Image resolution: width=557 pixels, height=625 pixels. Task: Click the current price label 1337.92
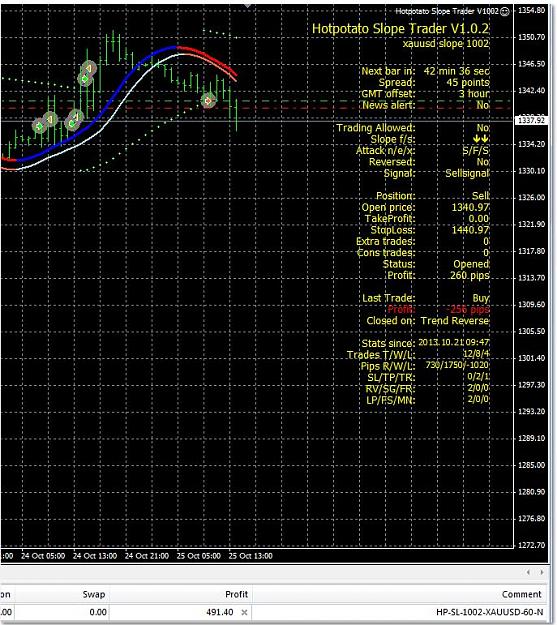531,120
